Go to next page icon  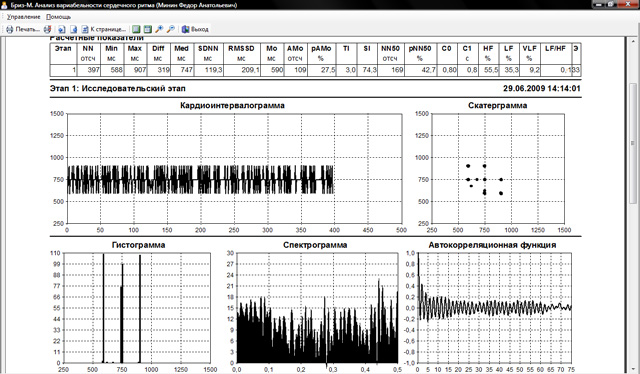coord(73,29)
